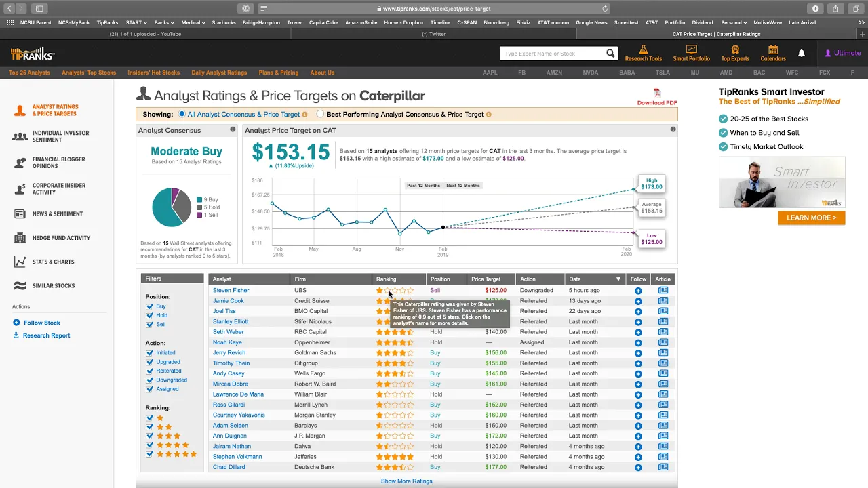Image resolution: width=868 pixels, height=488 pixels.
Task: Click LEARN MORE button in ad
Action: tap(811, 218)
